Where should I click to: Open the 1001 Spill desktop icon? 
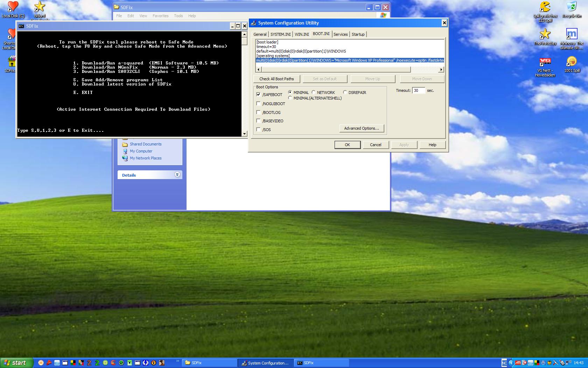point(572,64)
